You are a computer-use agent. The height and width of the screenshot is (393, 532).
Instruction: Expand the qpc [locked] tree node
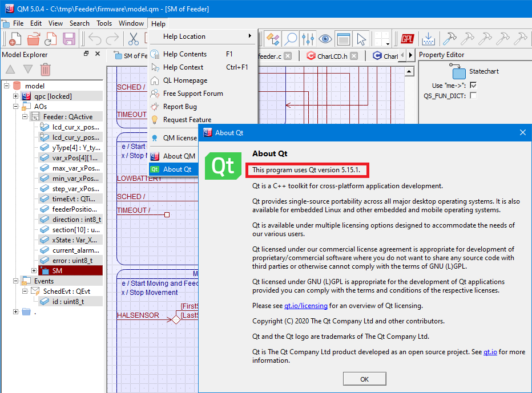click(15, 96)
